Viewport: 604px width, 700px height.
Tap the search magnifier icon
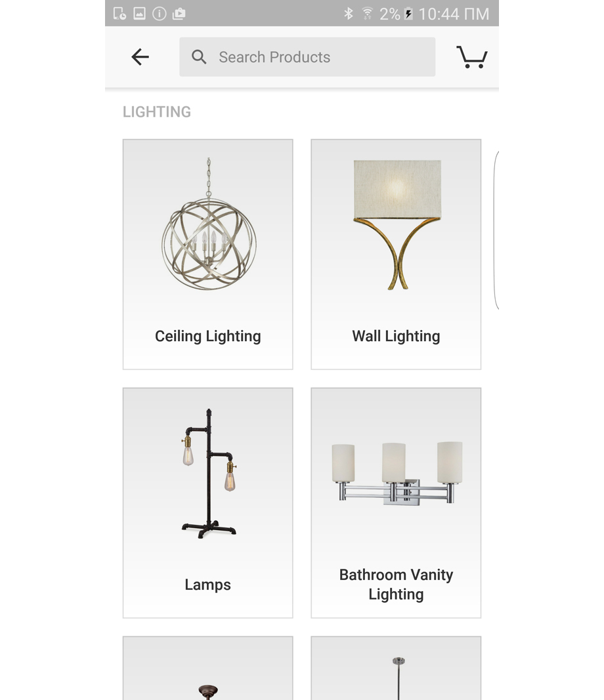[x=199, y=57]
